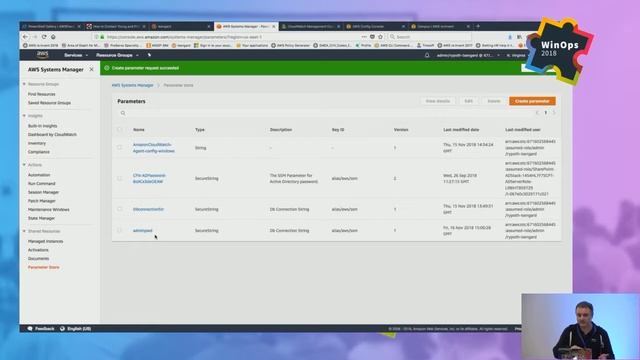Screen dimensions: 640x360
Task: Click the parameters search magnifier icon
Action: click(123, 113)
